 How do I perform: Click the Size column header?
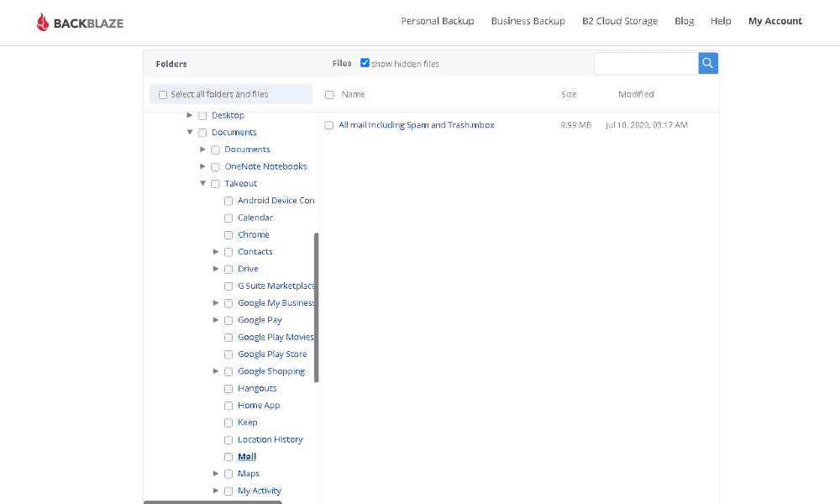569,94
